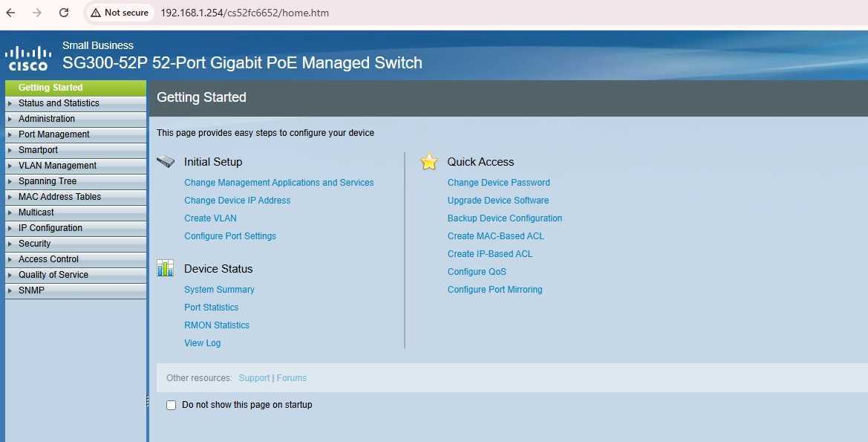Screen dimensions: 868x442
Task: Focus the browser address bar URL
Action: [245, 12]
